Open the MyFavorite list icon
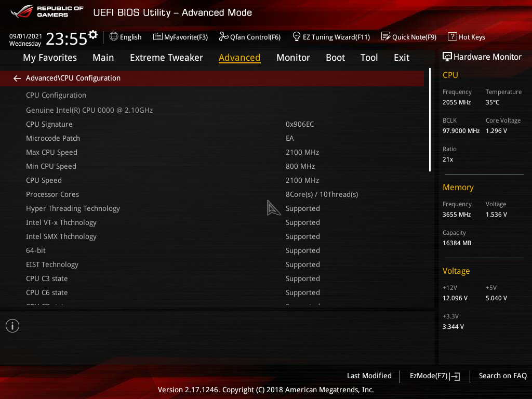Viewport: 532px width, 399px height. pos(158,37)
